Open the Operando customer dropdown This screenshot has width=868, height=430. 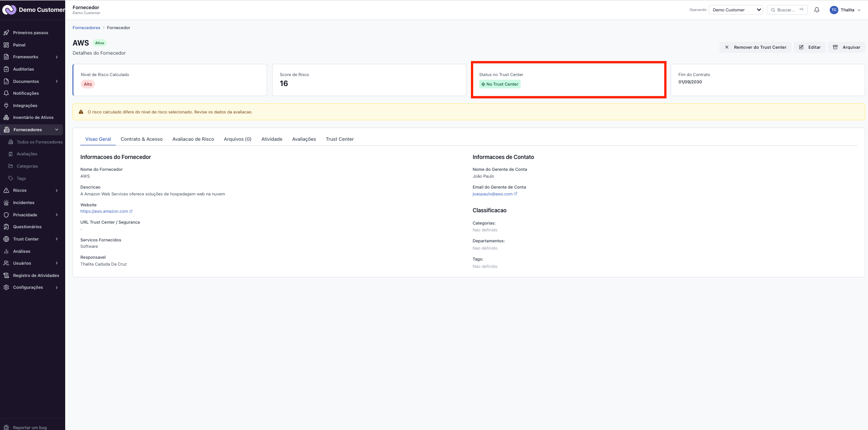[x=736, y=10]
